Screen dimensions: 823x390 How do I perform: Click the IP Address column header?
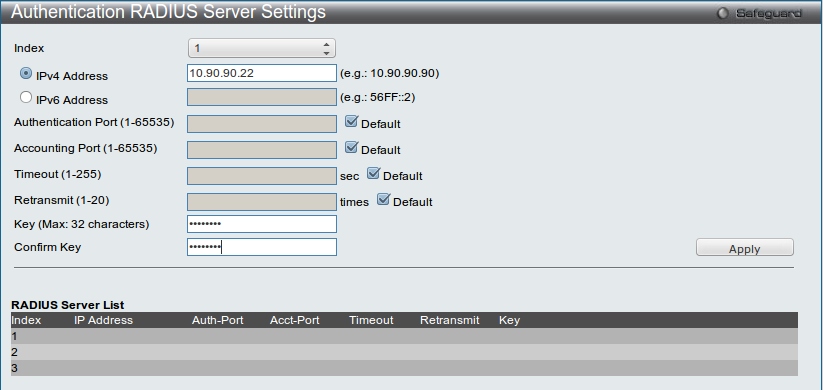(103, 320)
